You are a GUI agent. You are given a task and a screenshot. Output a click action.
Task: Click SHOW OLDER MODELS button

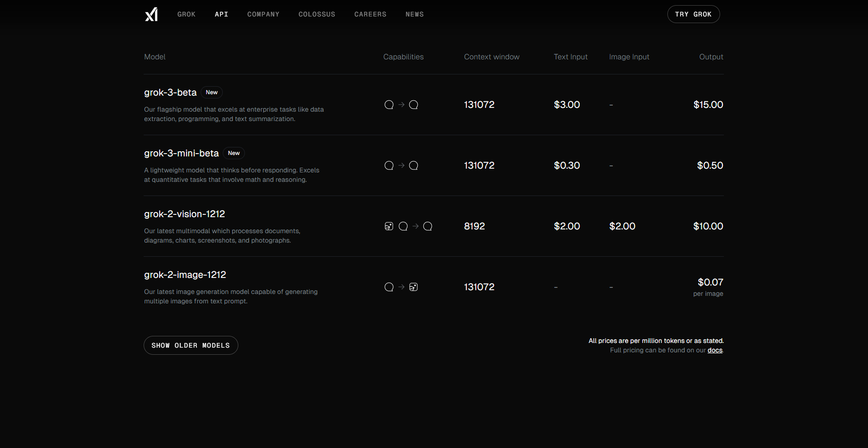click(x=191, y=345)
